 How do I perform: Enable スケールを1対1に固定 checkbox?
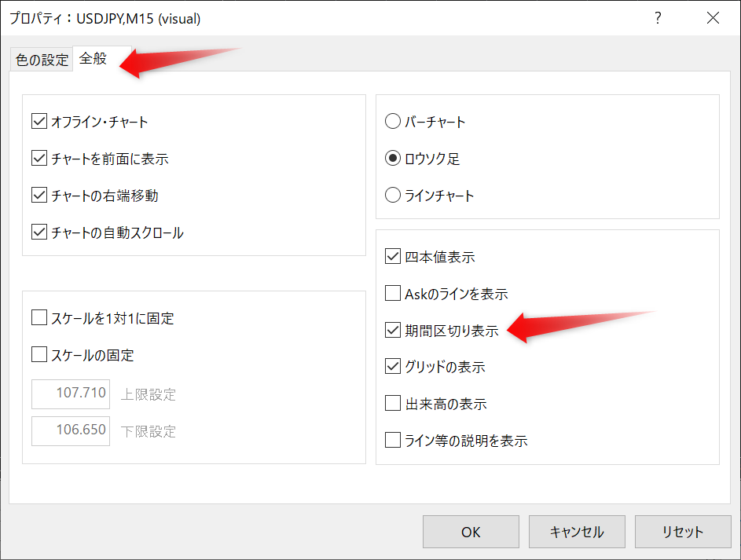pos(39,318)
